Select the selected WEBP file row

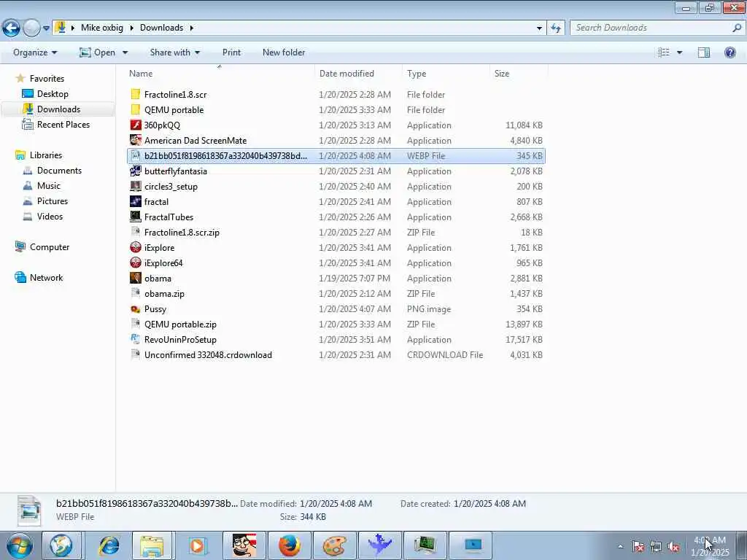[336, 156]
